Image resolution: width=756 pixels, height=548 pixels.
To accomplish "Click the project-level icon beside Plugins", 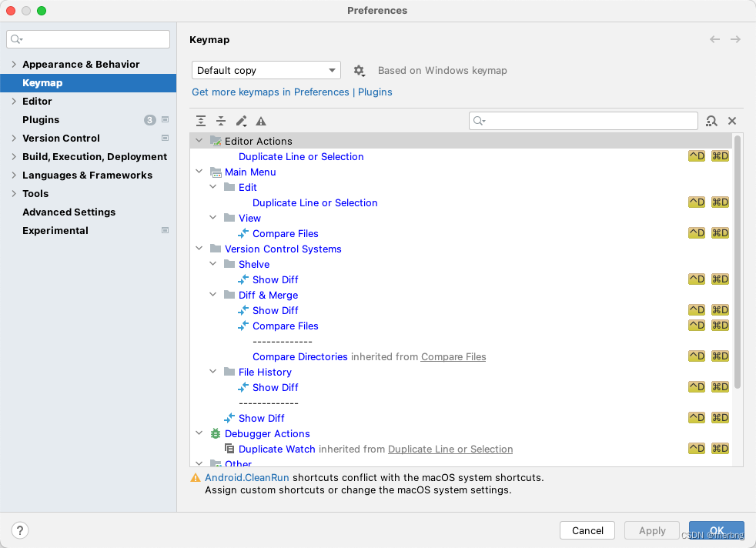I will tap(165, 119).
